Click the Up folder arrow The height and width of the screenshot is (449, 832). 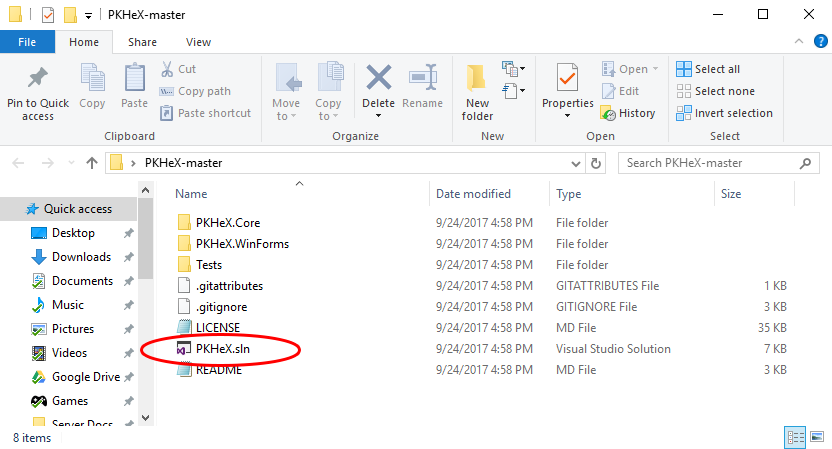pos(92,163)
